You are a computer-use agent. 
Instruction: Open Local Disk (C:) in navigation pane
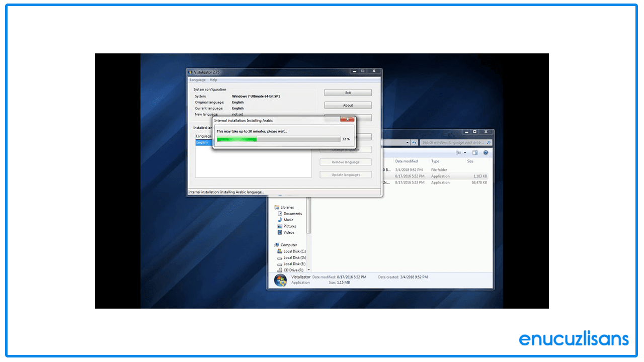click(x=295, y=251)
